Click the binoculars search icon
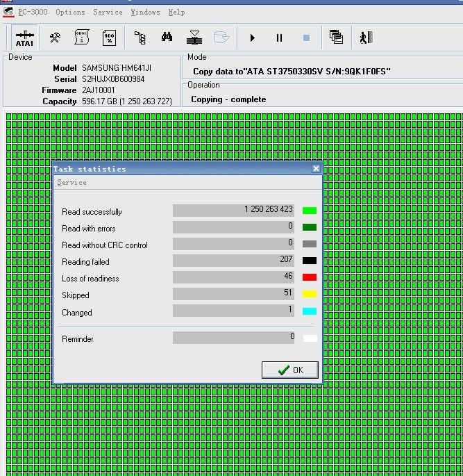 point(167,38)
